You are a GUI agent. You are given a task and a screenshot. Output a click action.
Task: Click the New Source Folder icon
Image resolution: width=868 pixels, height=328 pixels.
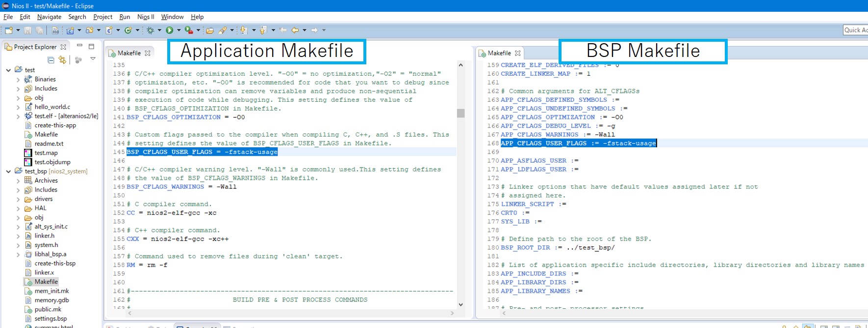coord(89,30)
